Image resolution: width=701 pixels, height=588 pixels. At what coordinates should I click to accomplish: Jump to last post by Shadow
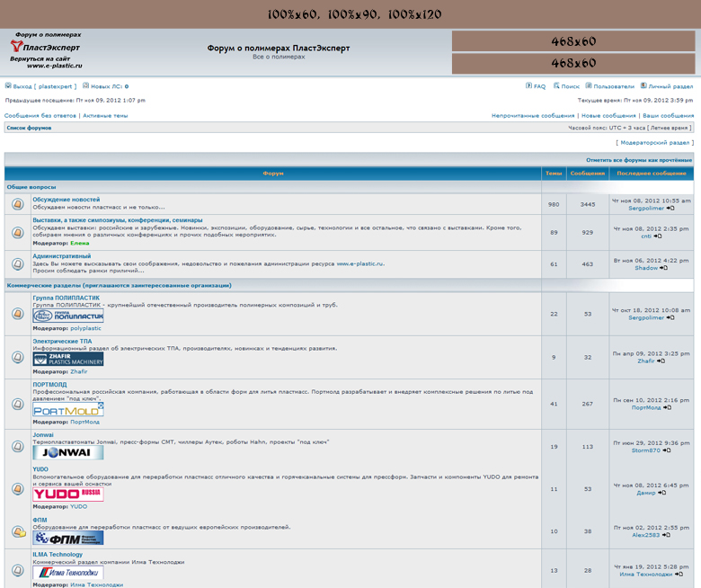pos(663,268)
